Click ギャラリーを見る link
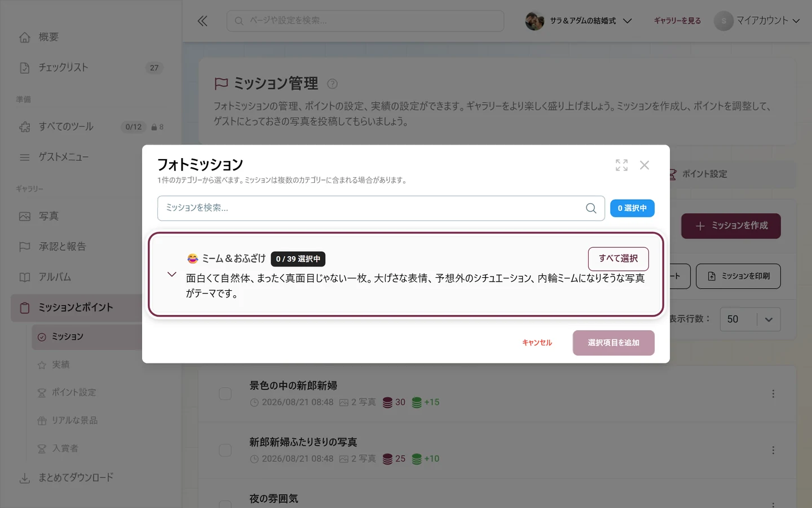Image resolution: width=812 pixels, height=508 pixels. [x=677, y=21]
